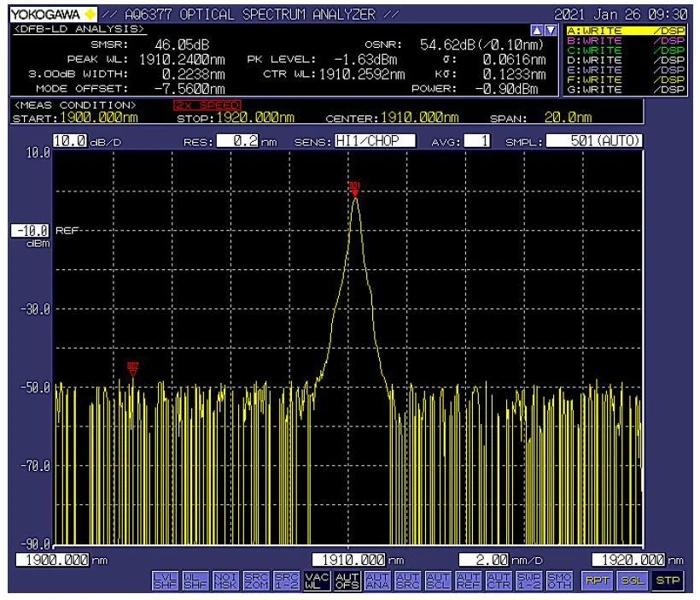Open the SENS HI1/CHOP sensitivity field
The image size is (700, 600).
pyautogui.click(x=374, y=141)
